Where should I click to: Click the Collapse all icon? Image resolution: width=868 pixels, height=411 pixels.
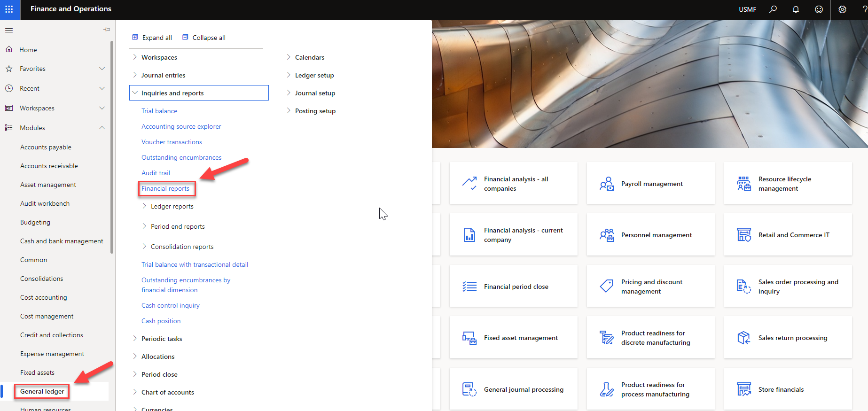click(x=185, y=38)
